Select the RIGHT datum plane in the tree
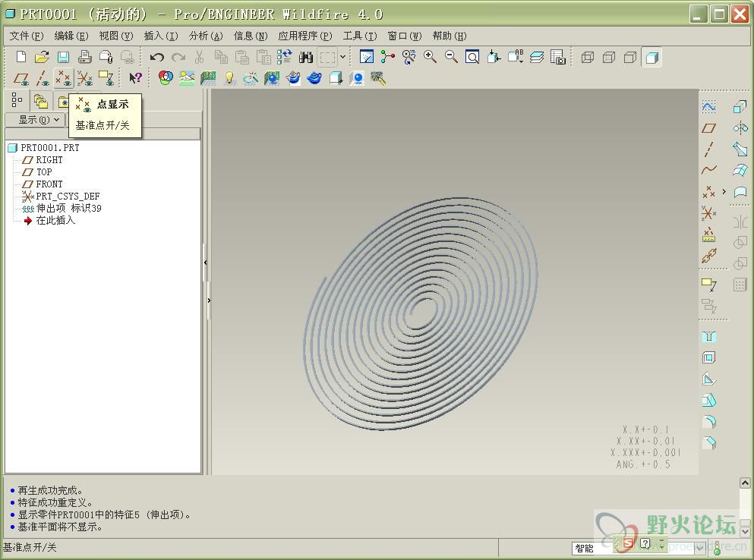 [x=49, y=159]
